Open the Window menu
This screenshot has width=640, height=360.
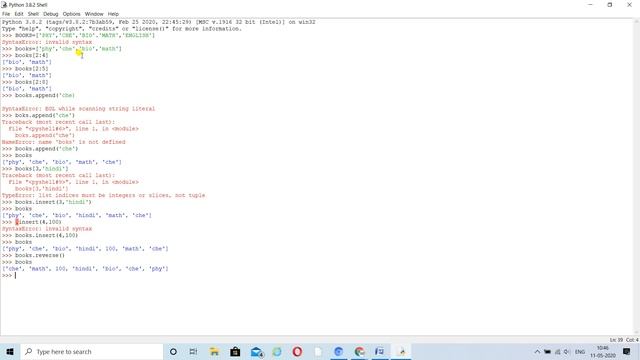(94, 14)
